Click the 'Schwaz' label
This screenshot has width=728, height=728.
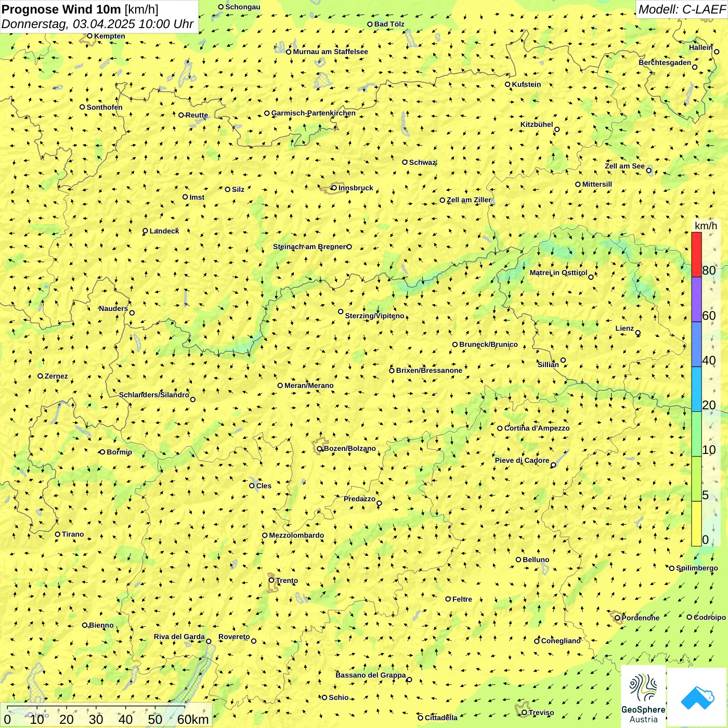tap(422, 162)
